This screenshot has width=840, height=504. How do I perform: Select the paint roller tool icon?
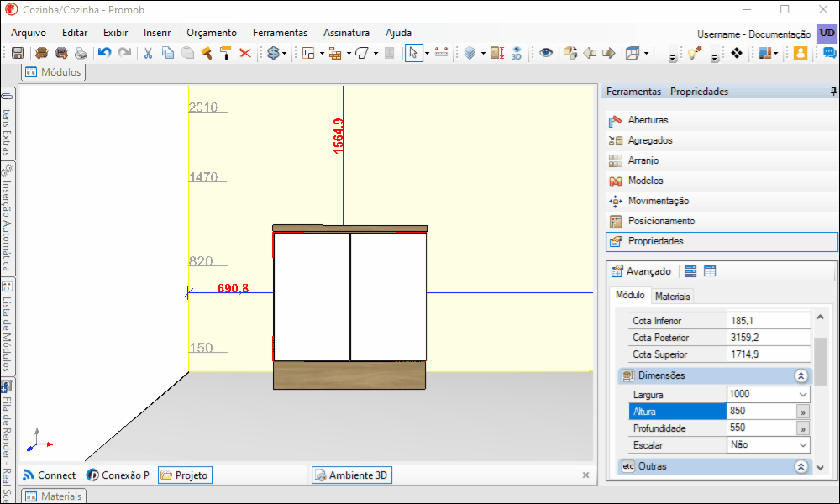[225, 53]
